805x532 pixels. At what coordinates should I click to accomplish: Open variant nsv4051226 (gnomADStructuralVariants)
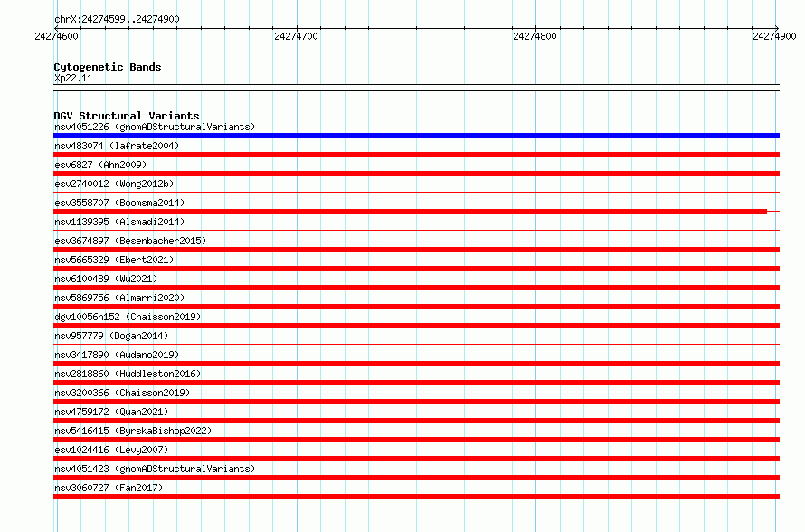pyautogui.click(x=155, y=127)
